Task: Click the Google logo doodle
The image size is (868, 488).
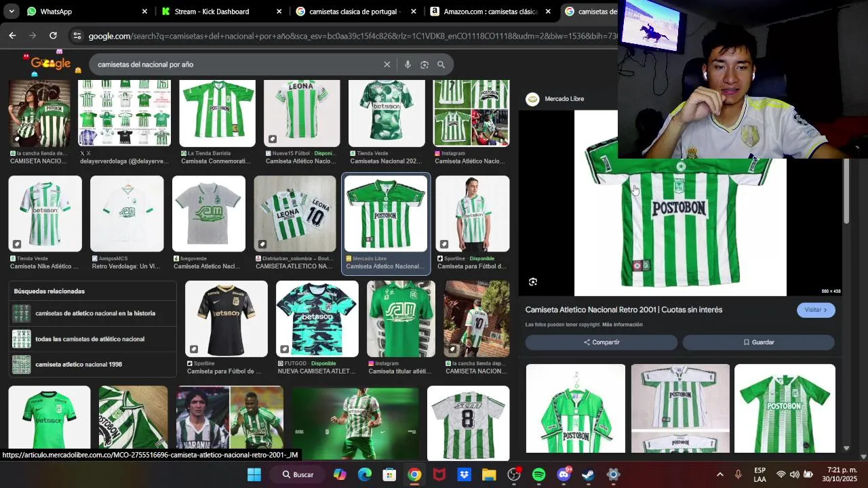Action: [52, 63]
